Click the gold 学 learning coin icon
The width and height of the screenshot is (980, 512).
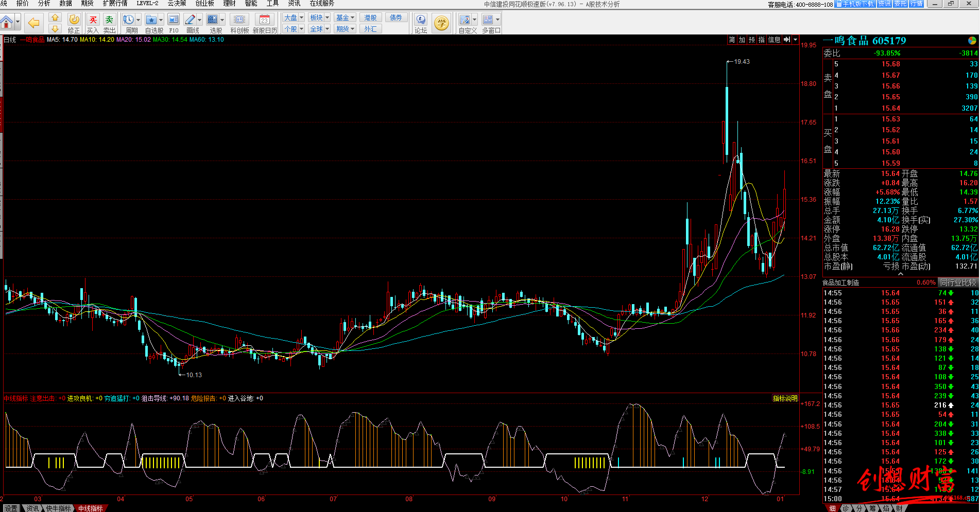[x=441, y=23]
